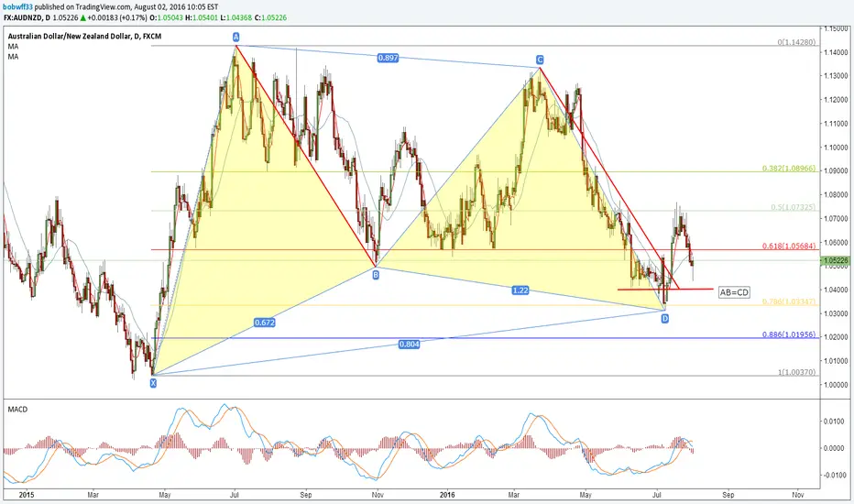
Task: Click the 1.02000 price axis label
Action: (x=836, y=337)
